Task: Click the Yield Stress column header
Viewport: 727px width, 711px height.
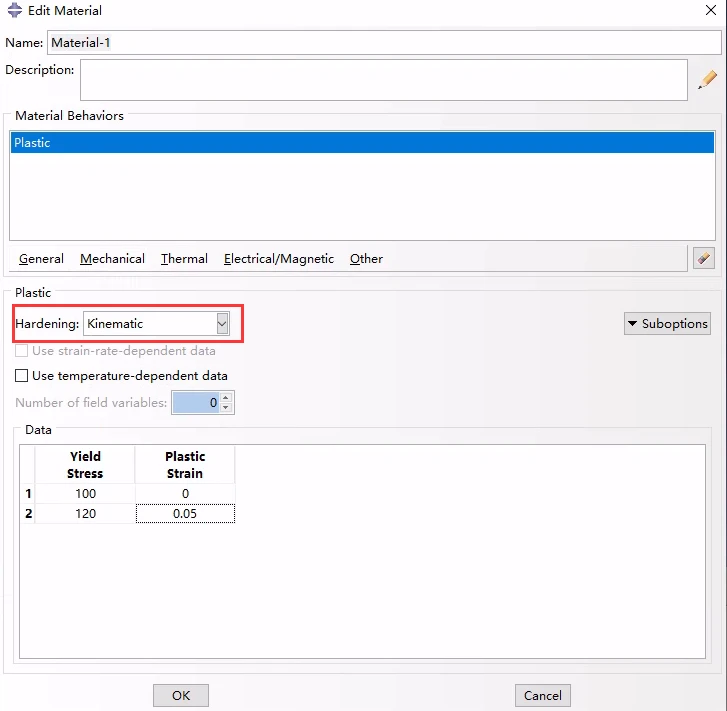Action: tap(85, 465)
